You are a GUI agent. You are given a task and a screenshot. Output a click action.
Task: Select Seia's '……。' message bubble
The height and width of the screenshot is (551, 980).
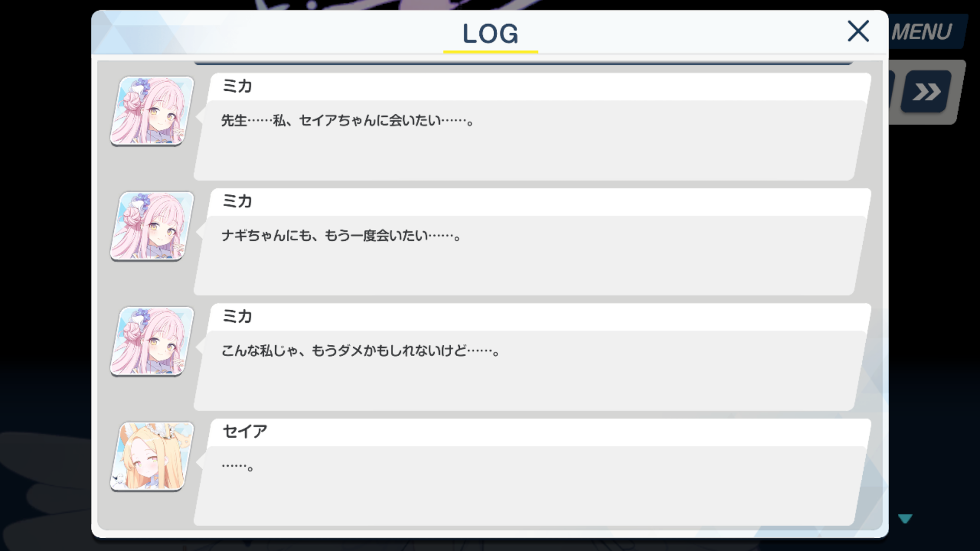530,486
